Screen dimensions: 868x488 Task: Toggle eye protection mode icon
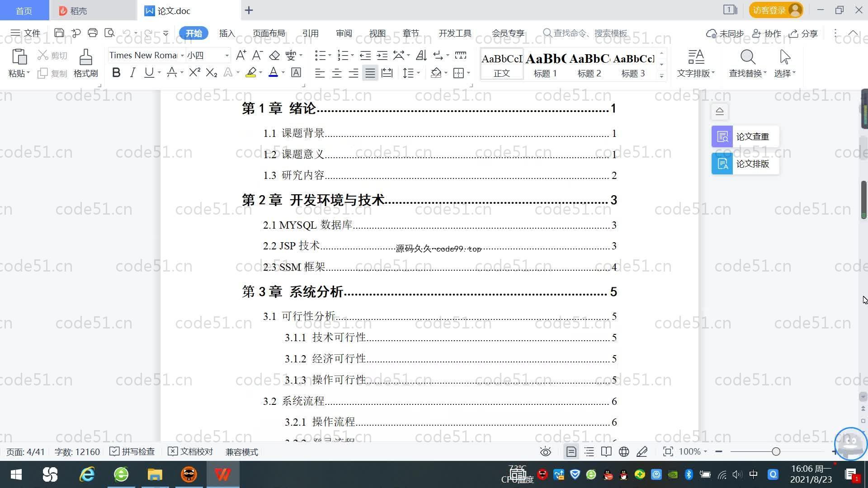click(x=546, y=451)
